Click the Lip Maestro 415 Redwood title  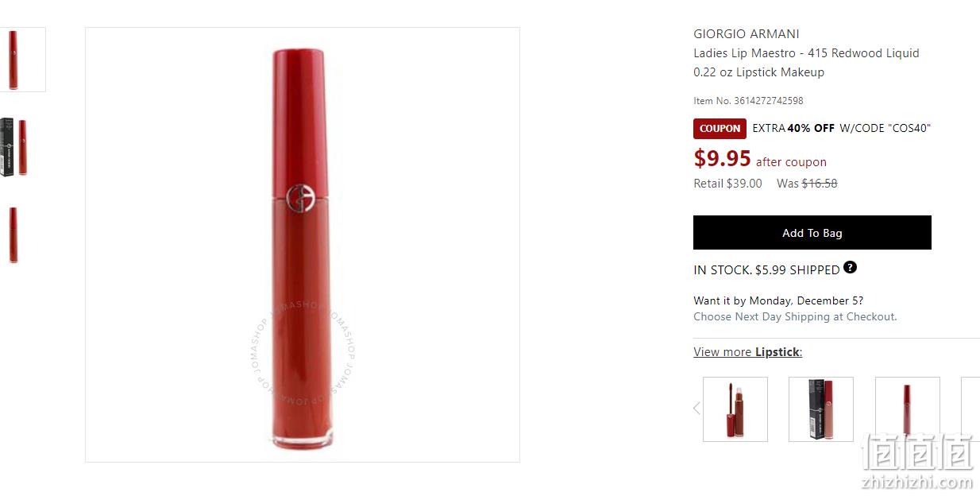(806, 63)
